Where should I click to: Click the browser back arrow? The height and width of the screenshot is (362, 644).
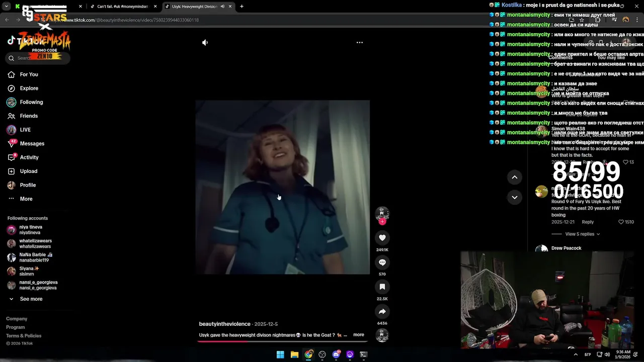tap(7, 20)
